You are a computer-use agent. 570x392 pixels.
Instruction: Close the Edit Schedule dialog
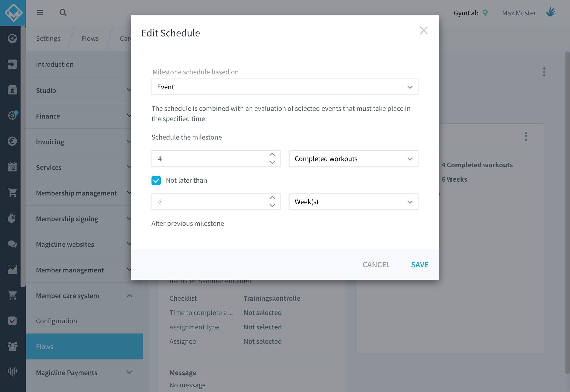[423, 31]
